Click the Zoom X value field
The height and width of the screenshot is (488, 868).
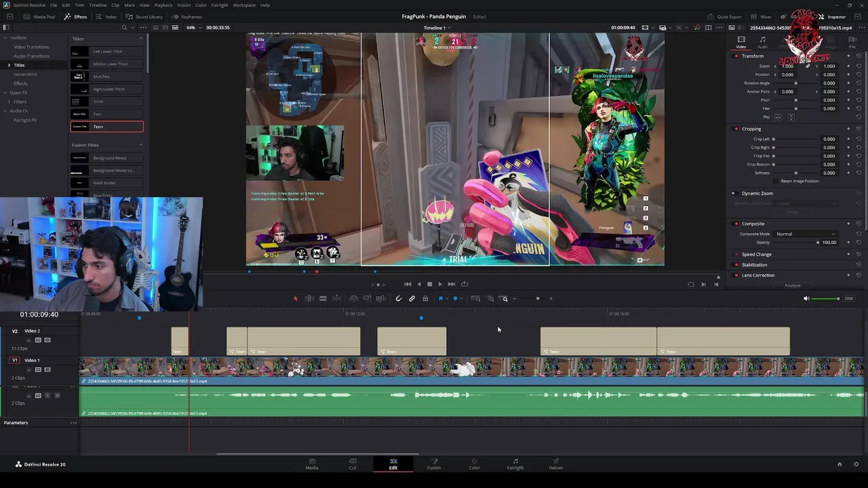coord(787,66)
